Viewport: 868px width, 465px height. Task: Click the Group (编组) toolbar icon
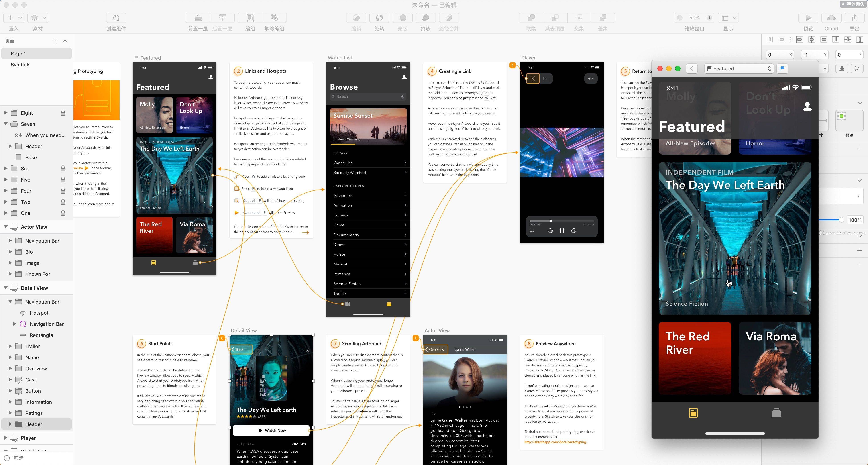[250, 18]
